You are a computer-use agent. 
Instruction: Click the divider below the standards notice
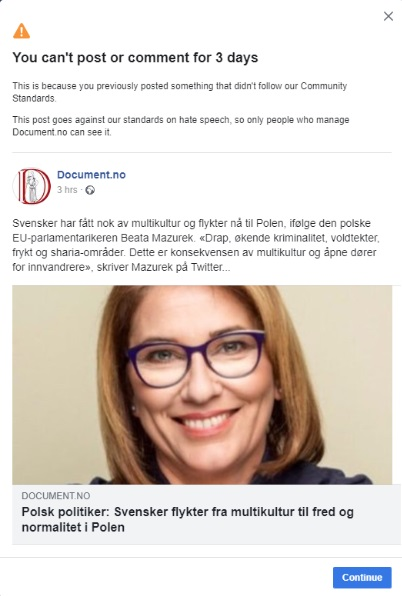click(x=202, y=152)
